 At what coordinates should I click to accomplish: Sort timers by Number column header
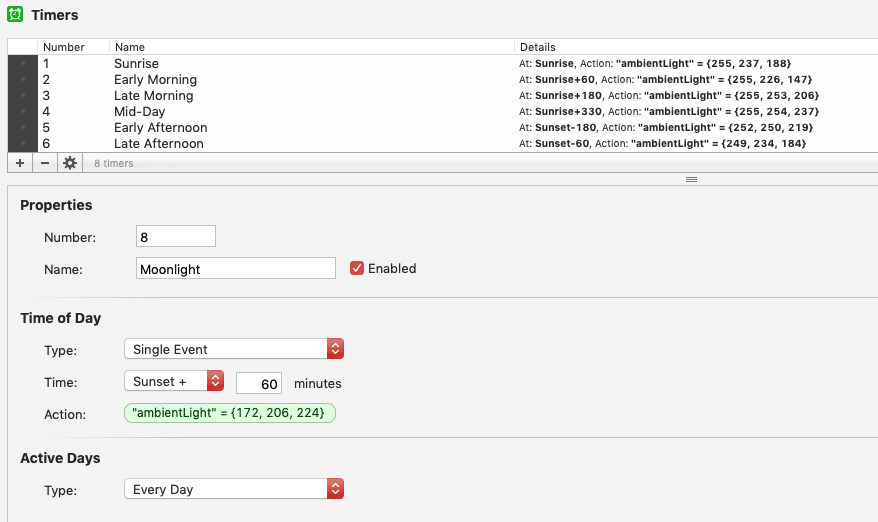(x=64, y=47)
